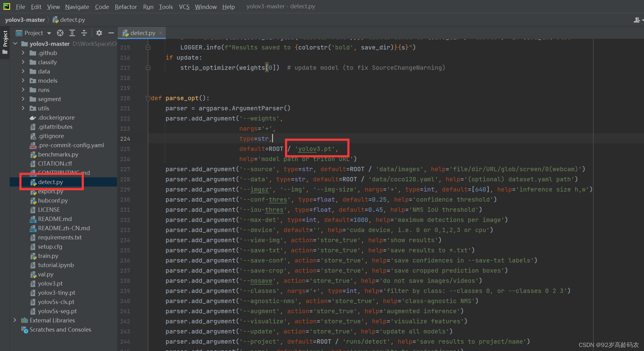Click the Collapse All icon in Project panel
Image resolution: width=644 pixels, height=351 pixels.
tap(84, 33)
